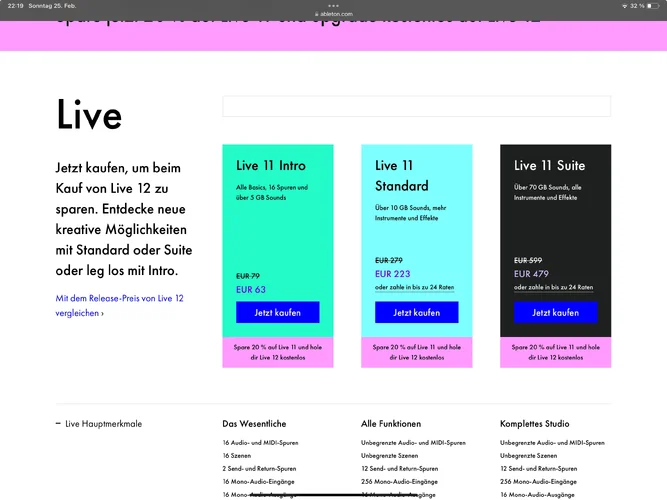Screen dimensions: 667x500
Task: Click the Komplettes Studio column heading
Action: 534,424
